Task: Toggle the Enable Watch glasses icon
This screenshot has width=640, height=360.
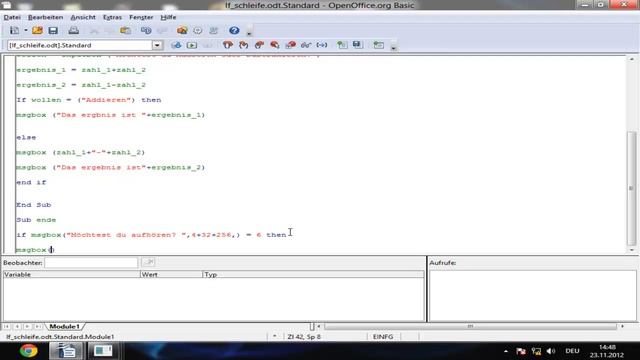Action: [306, 45]
